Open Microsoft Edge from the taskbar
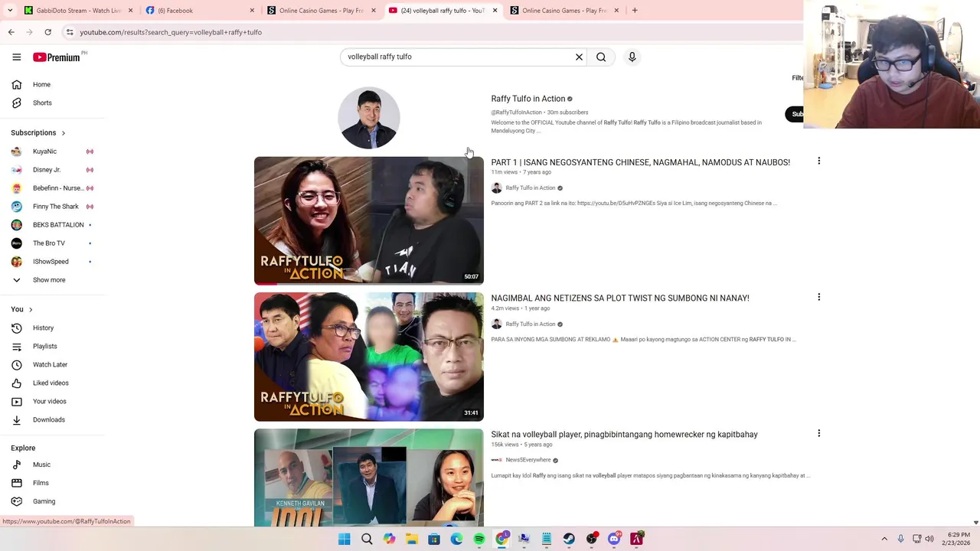 pos(456,540)
